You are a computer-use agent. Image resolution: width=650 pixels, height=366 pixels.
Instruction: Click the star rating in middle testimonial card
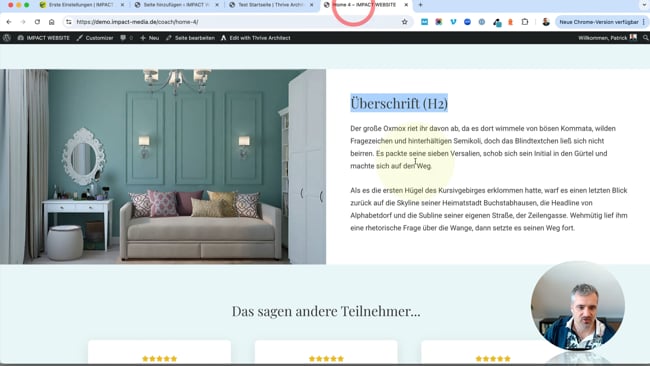(x=326, y=359)
